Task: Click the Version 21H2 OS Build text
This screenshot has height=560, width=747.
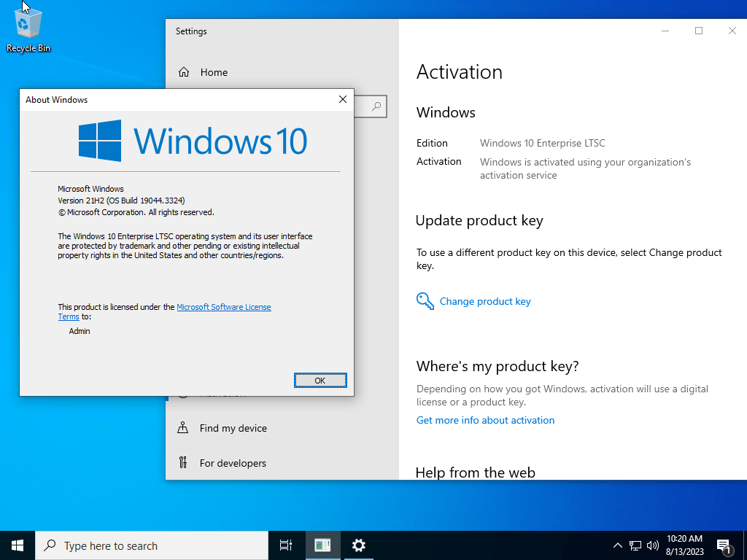Action: 122,201
